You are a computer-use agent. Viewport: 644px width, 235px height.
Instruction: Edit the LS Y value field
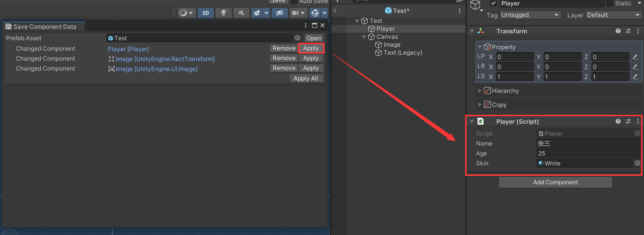[x=563, y=77]
